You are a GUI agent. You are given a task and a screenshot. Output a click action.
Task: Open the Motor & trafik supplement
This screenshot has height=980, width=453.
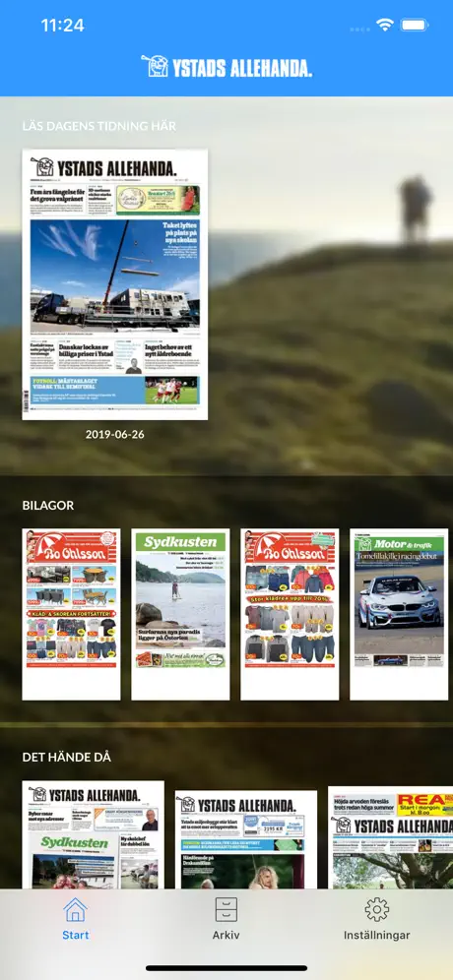click(x=399, y=614)
